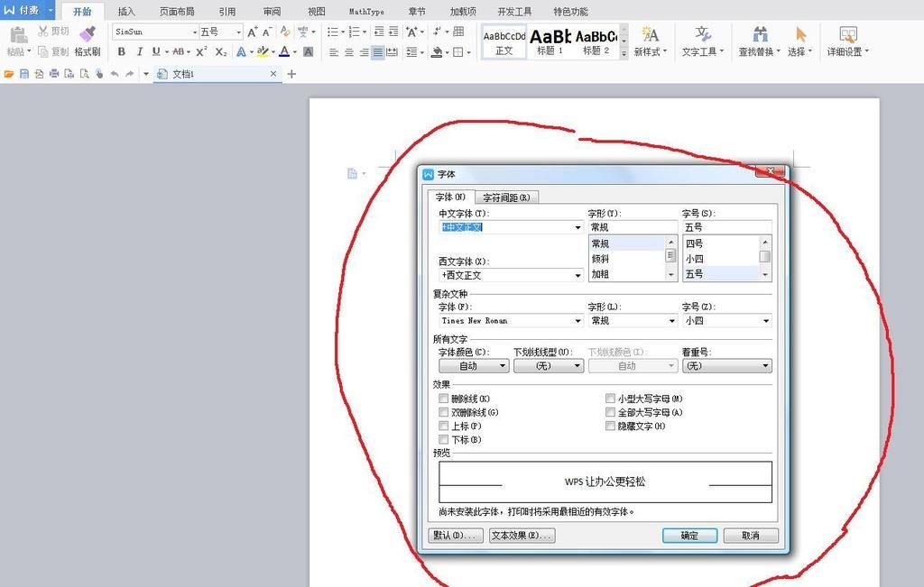
Task: Click the save disk icon in quick toolbar
Action: tap(24, 74)
